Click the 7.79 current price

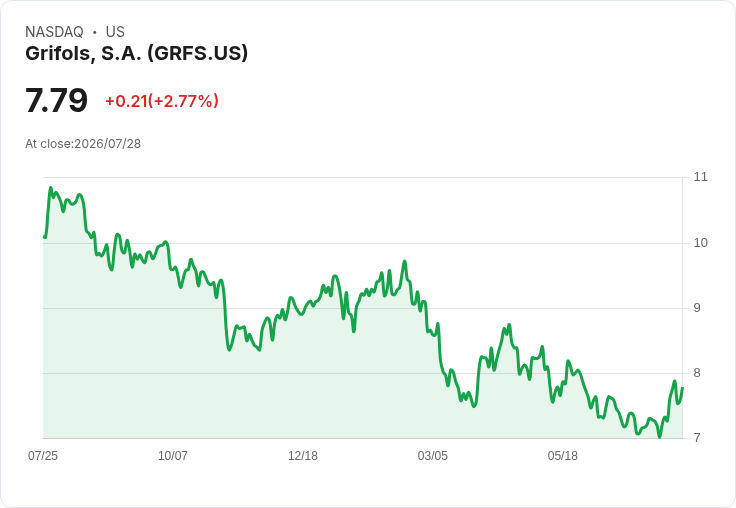tap(56, 100)
